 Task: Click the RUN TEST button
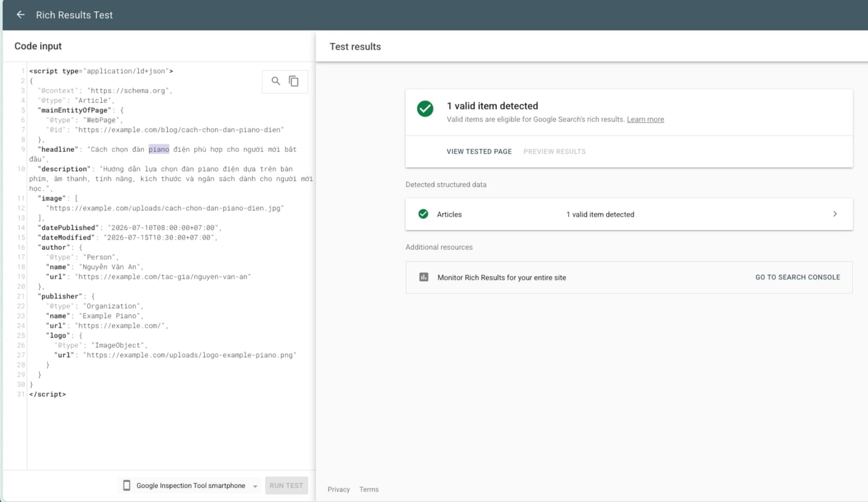tap(286, 485)
